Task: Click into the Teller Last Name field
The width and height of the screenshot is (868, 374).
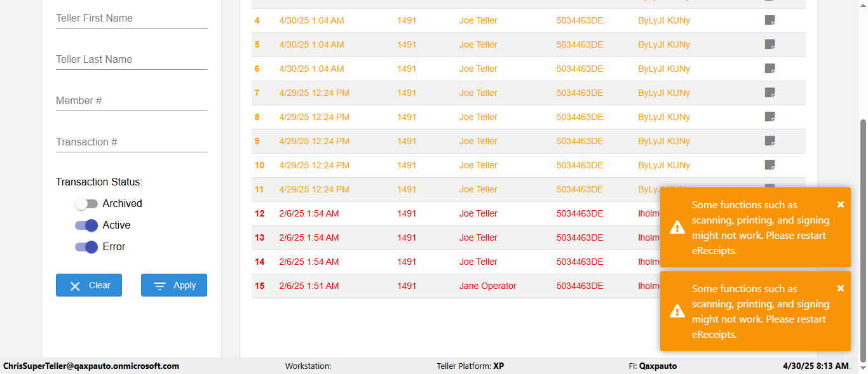Action: pyautogui.click(x=132, y=60)
